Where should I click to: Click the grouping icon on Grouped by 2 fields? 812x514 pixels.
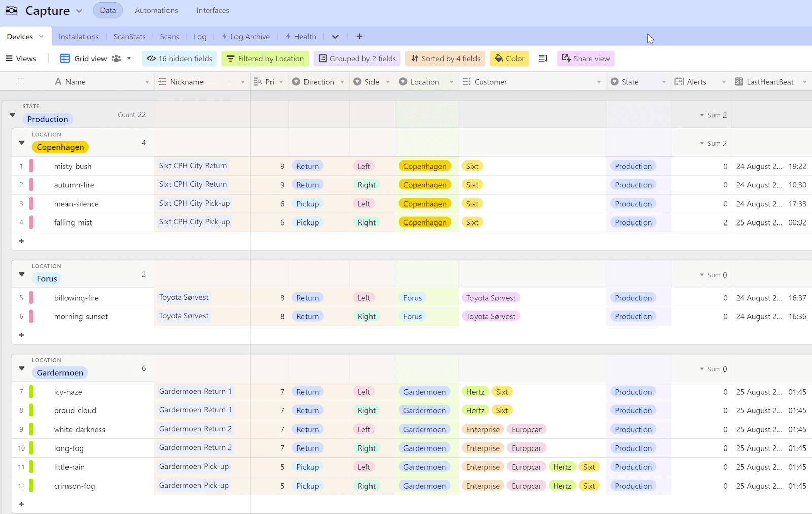click(322, 58)
